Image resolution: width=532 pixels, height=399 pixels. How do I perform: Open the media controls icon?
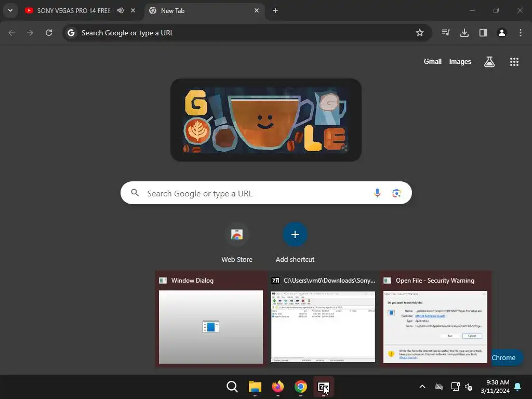click(x=446, y=33)
